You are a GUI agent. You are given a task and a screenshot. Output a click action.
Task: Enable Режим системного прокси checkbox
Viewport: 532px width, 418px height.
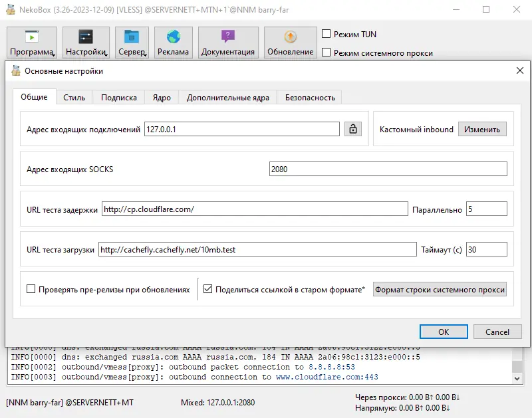326,52
